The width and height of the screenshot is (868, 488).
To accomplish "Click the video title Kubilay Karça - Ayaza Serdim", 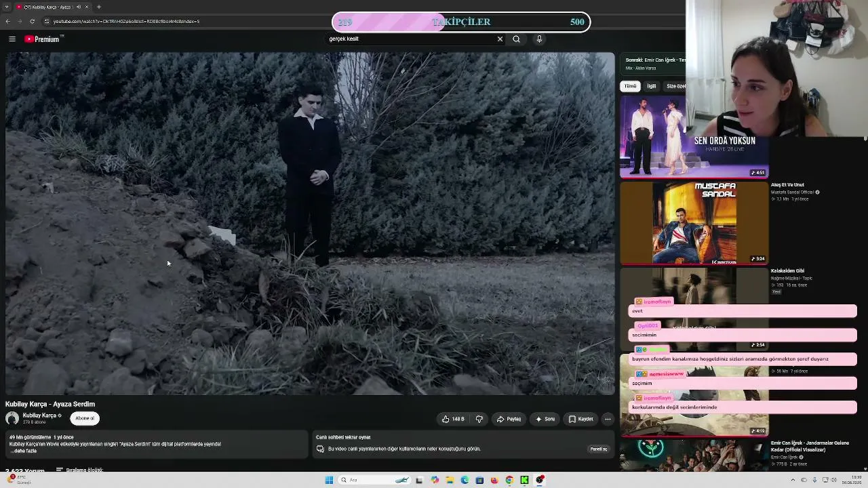I will tap(50, 404).
